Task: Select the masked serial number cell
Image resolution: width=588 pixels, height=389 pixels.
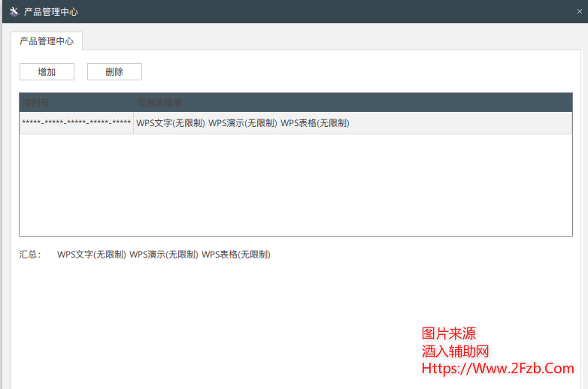Action: [76, 123]
